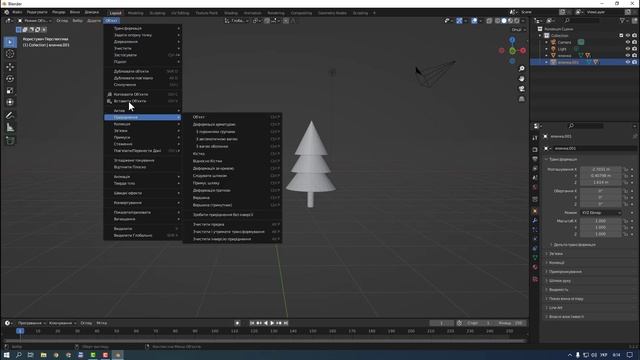
Task: Switch to the Modeling workspace tab
Action: pyautogui.click(x=136, y=13)
